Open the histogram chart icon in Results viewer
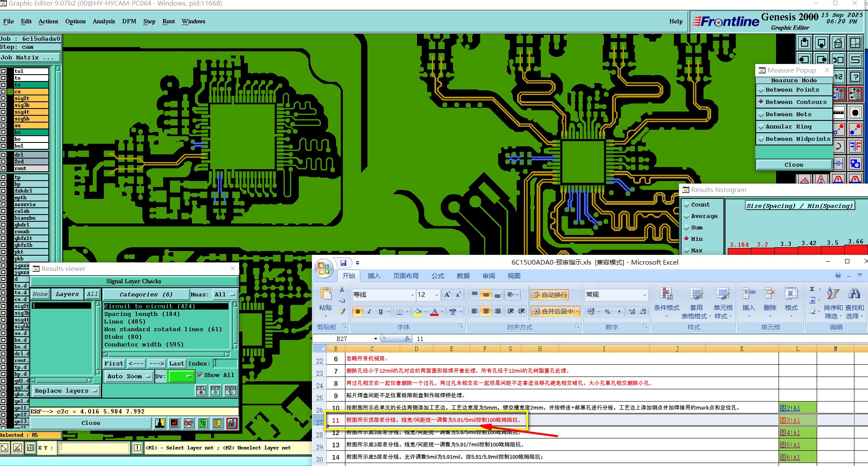Image resolution: width=868 pixels, height=466 pixels. [x=232, y=423]
